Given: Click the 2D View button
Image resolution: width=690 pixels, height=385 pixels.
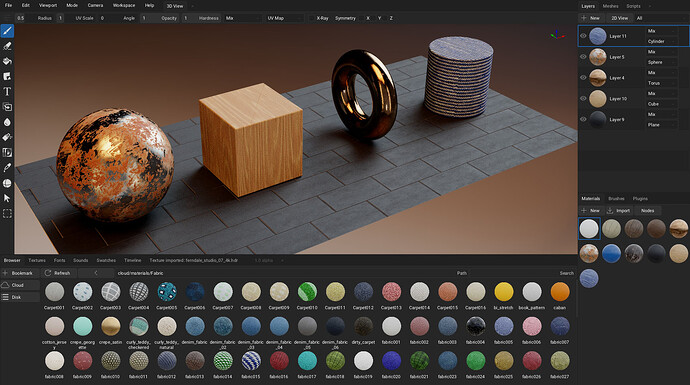Looking at the screenshot, I should point(619,18).
